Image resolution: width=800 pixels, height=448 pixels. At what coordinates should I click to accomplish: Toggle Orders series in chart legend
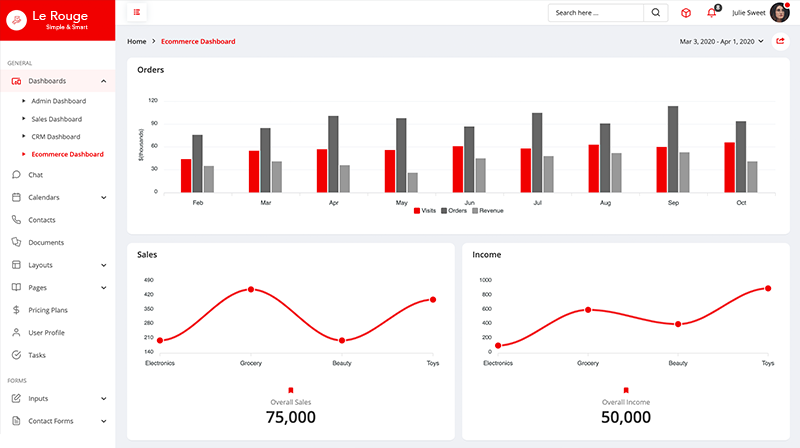click(456, 211)
